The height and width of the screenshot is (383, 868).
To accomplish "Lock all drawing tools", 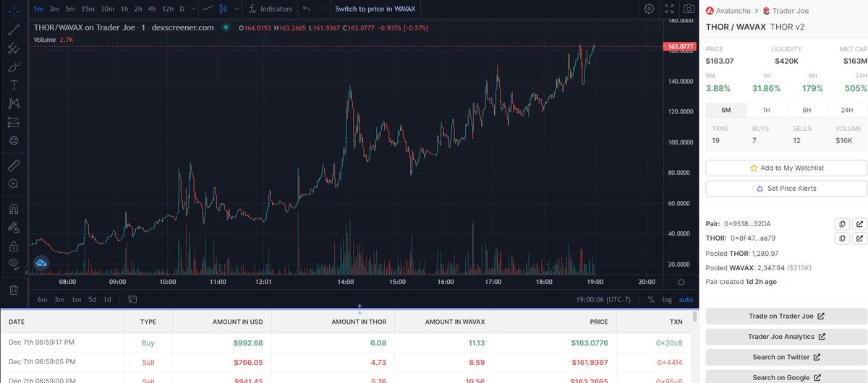I will click(14, 246).
